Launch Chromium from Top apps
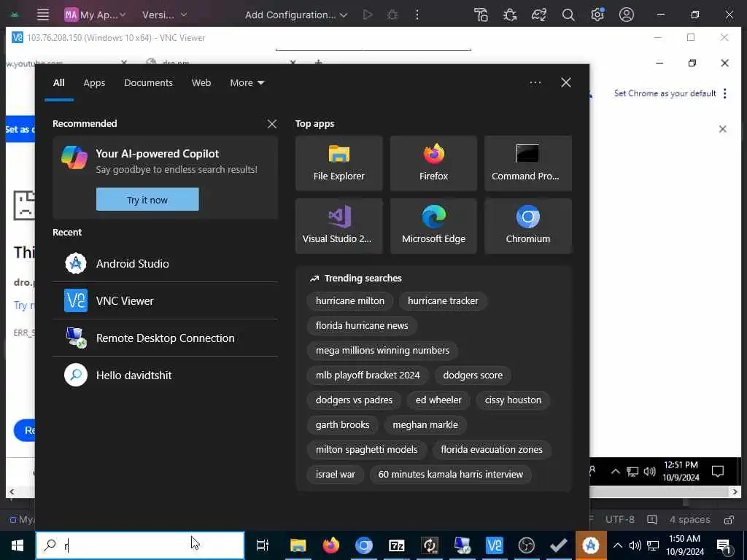The height and width of the screenshot is (560, 747). click(528, 226)
